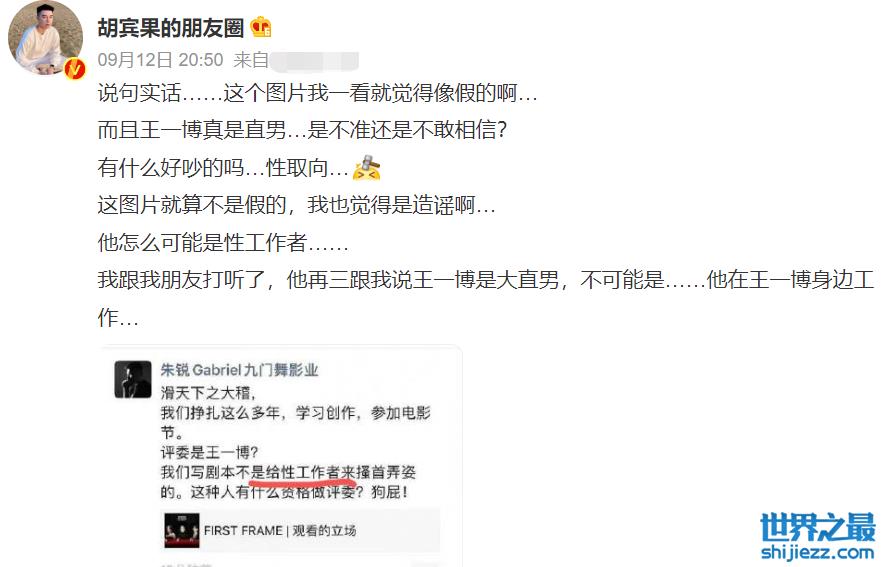Viewport: 885px width, 567px height.
Task: Click the line starting 我跟我朋友打听了
Action: click(x=485, y=298)
